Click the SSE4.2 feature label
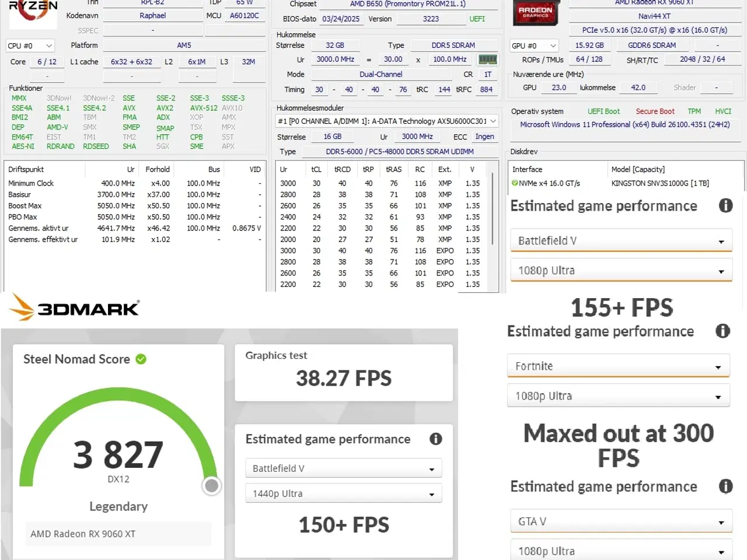 coord(95,108)
